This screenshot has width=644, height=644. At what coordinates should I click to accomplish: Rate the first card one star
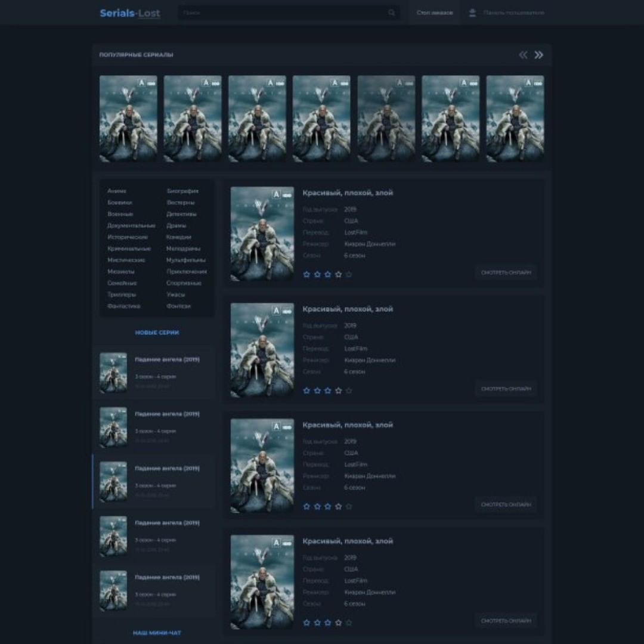pos(306,274)
